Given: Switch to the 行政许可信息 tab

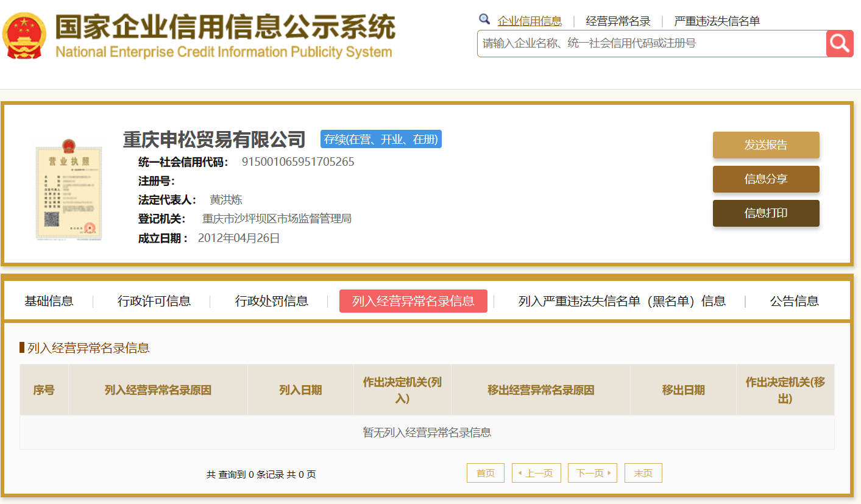Looking at the screenshot, I should tap(154, 301).
